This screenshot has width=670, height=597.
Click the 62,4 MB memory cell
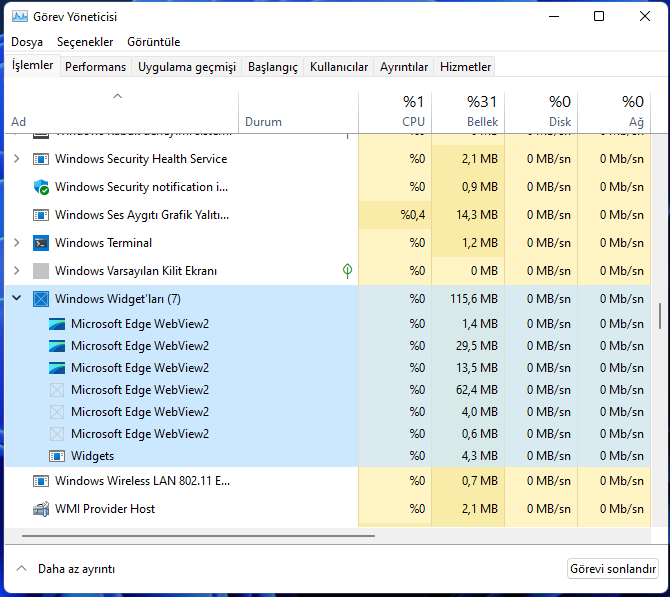[468, 390]
